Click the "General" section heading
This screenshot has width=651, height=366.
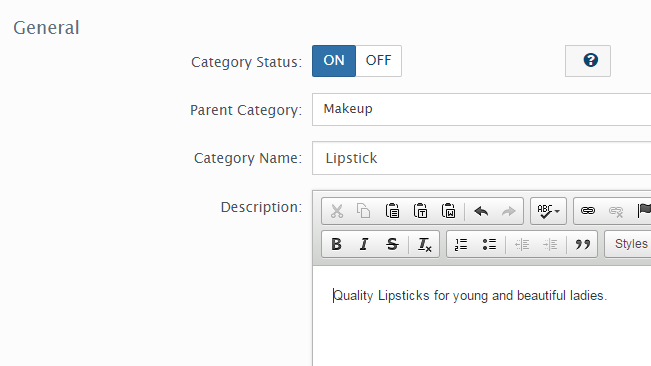pos(46,28)
